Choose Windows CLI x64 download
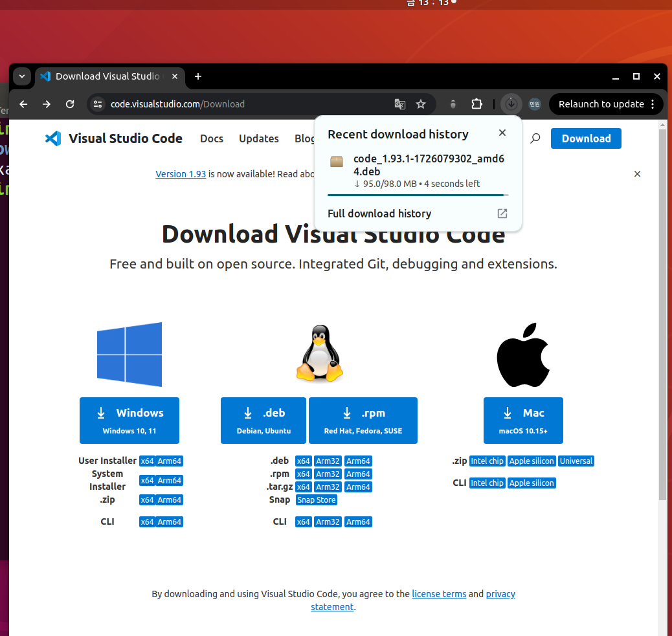The height and width of the screenshot is (636, 672). (147, 522)
